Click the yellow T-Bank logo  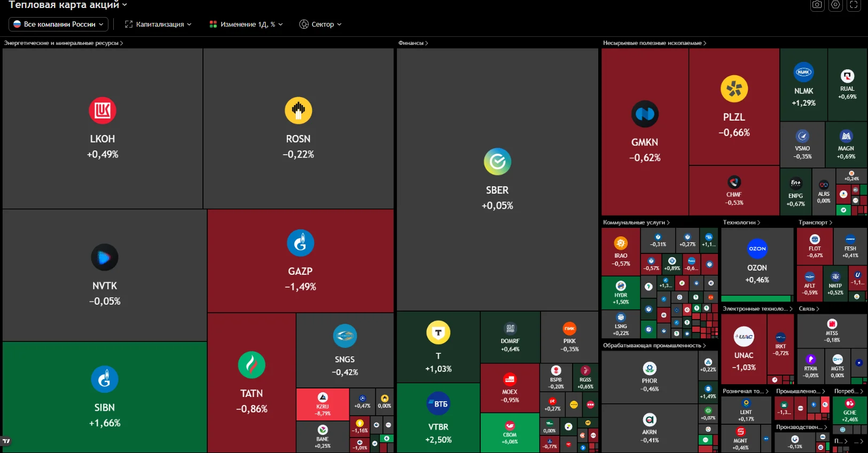[439, 332]
